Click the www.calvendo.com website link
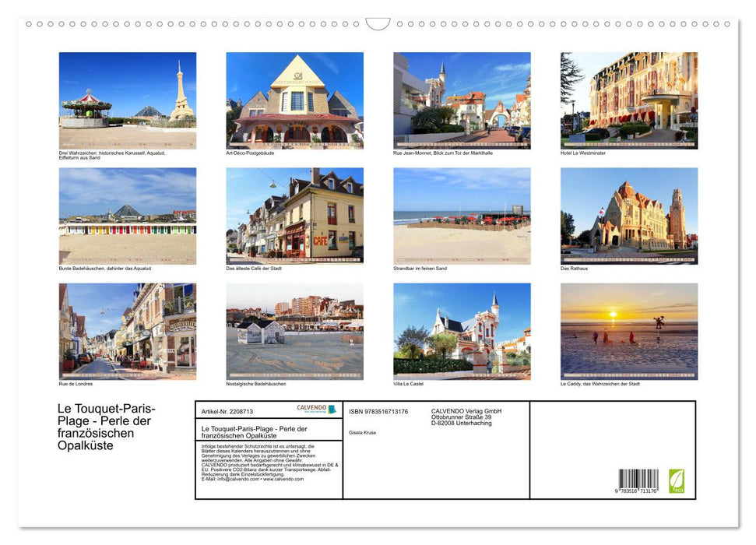 [284, 479]
